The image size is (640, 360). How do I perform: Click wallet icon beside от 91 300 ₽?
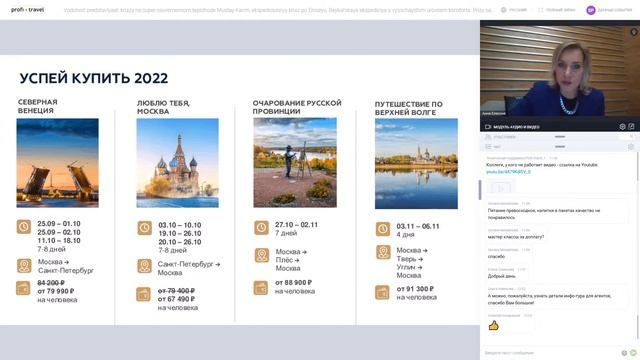tap(382, 292)
